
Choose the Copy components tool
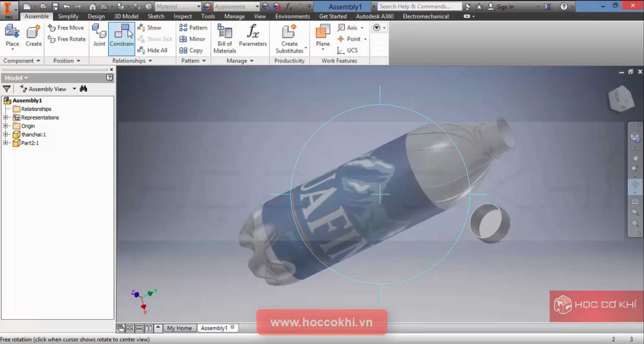tap(191, 50)
